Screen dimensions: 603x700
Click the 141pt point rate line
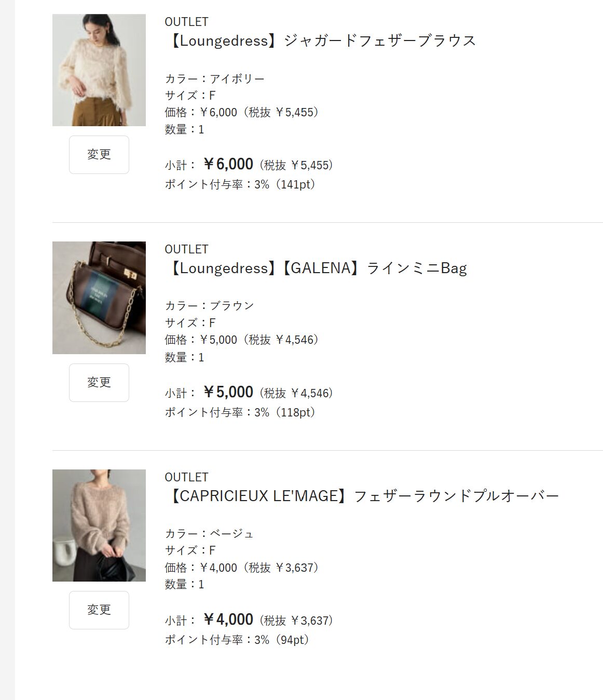pos(241,184)
